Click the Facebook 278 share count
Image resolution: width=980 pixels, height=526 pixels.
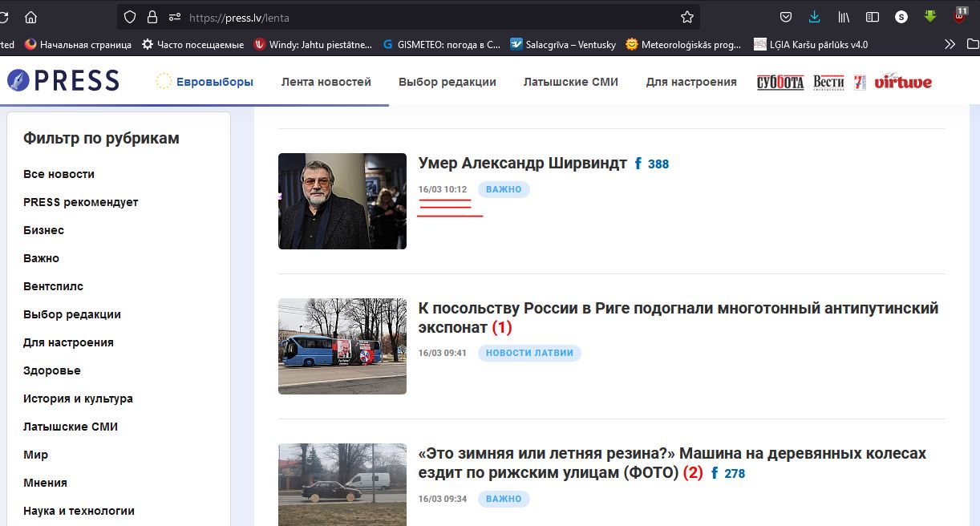click(x=728, y=474)
